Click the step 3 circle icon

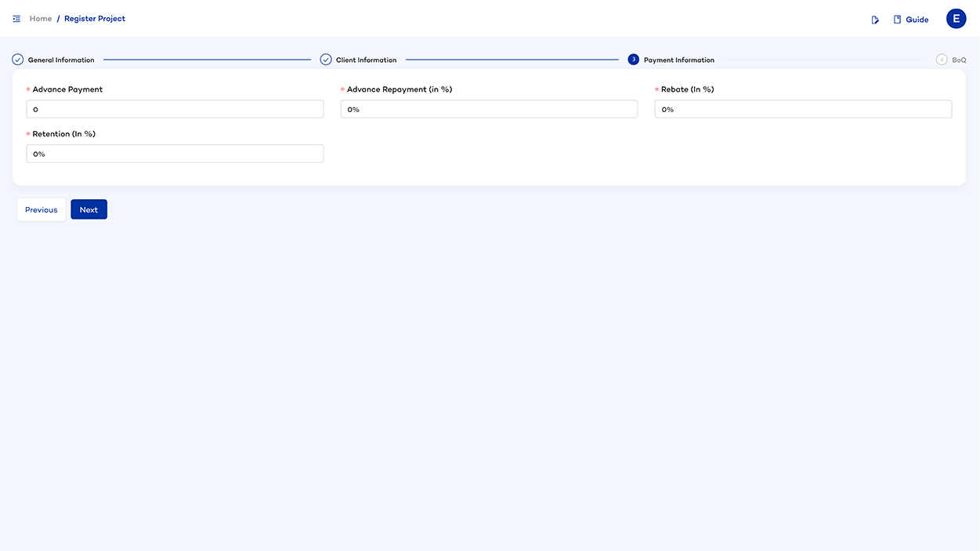click(x=633, y=60)
